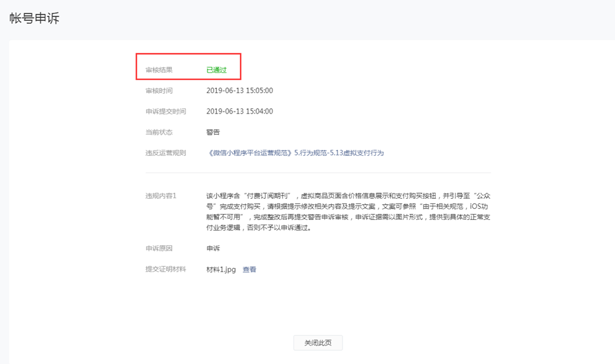Click the review time 2019-06-13 15:05:00

point(239,91)
